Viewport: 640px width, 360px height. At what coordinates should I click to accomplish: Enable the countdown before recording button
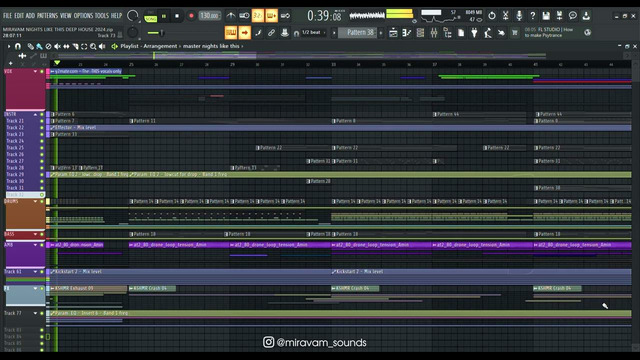[258, 16]
